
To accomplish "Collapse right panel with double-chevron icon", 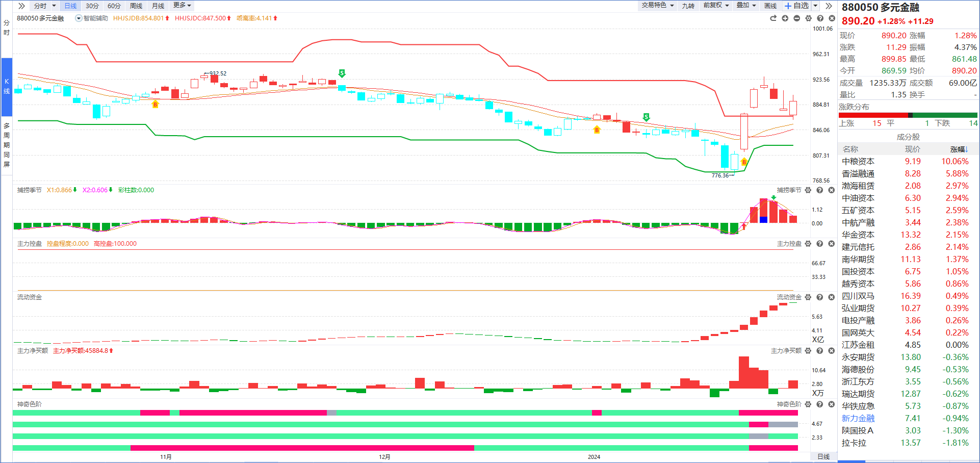I will (829, 6).
